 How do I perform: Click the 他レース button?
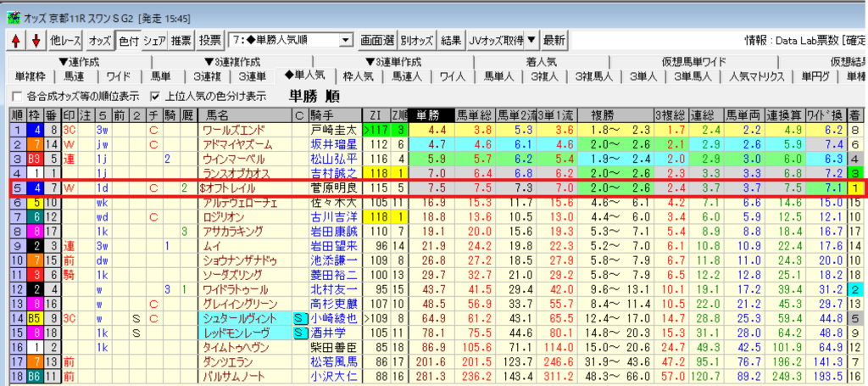(x=66, y=40)
